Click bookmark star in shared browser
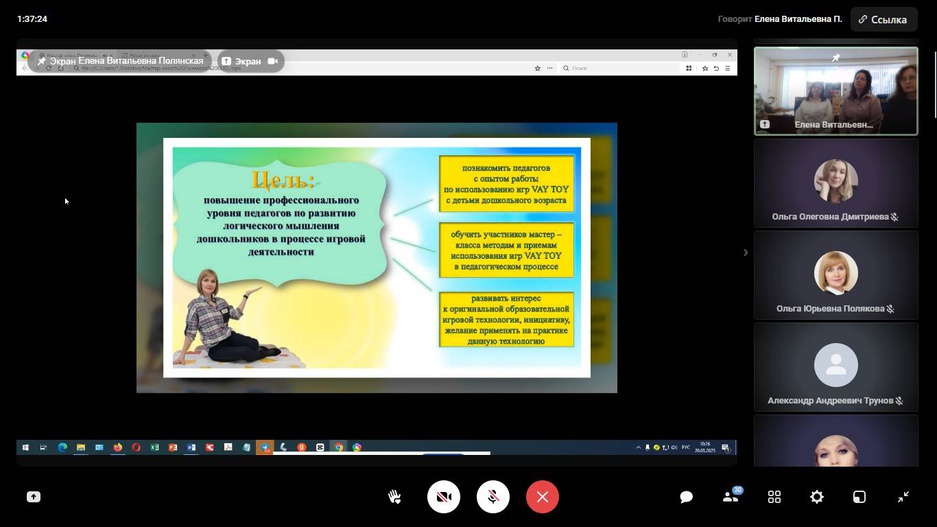The height and width of the screenshot is (527, 937). pyautogui.click(x=537, y=68)
